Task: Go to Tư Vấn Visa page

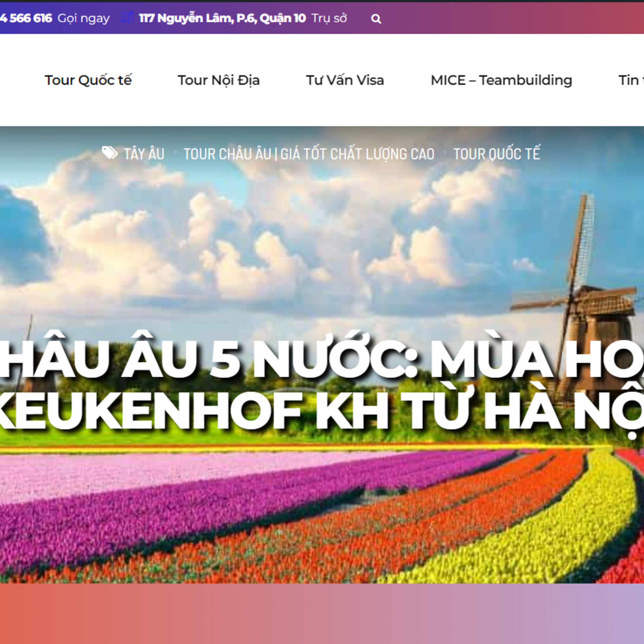Action: pyautogui.click(x=345, y=80)
